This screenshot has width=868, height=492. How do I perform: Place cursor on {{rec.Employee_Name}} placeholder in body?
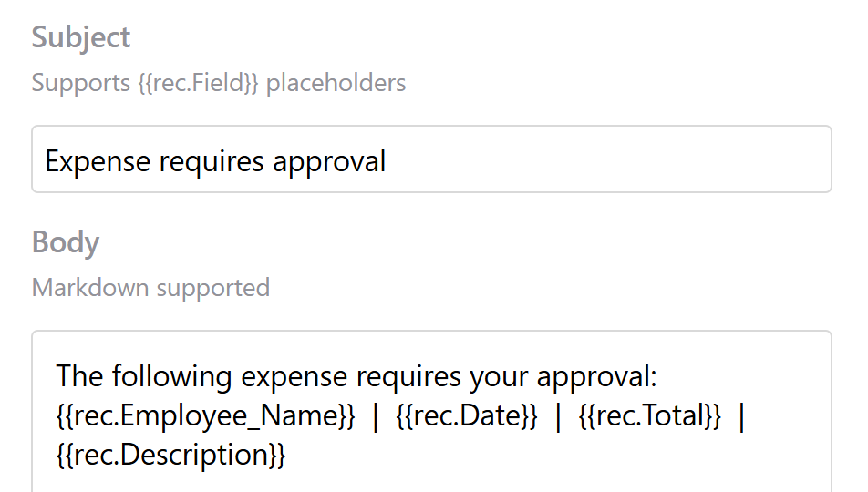(205, 415)
